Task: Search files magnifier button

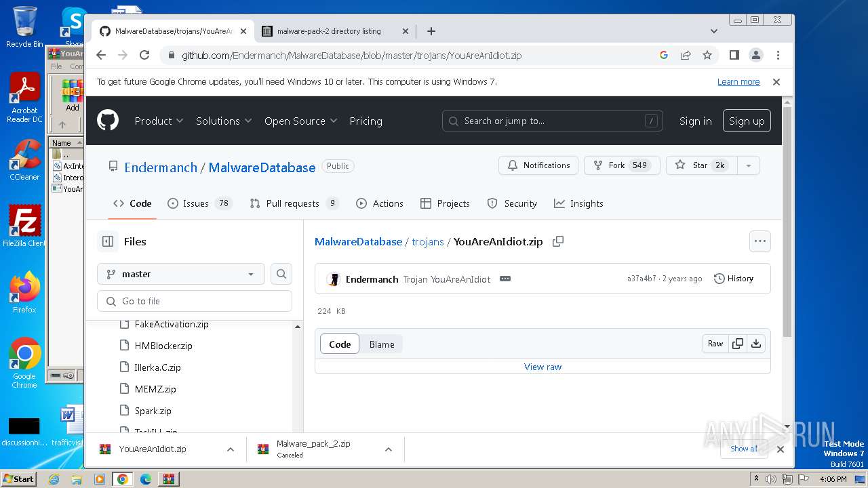Action: (x=281, y=274)
